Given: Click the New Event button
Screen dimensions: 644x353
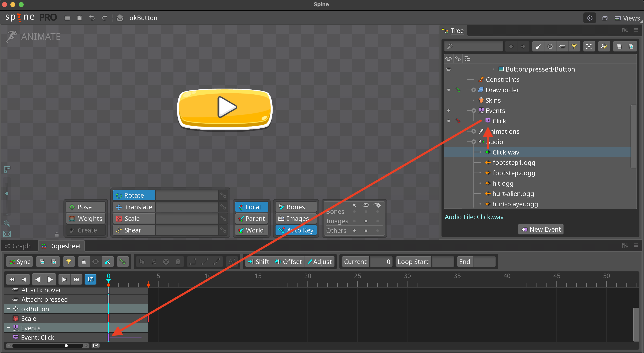Looking at the screenshot, I should (540, 229).
